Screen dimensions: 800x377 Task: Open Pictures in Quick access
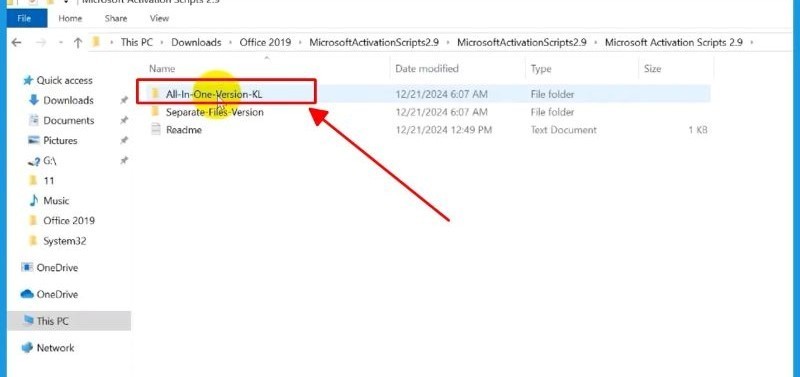60,140
